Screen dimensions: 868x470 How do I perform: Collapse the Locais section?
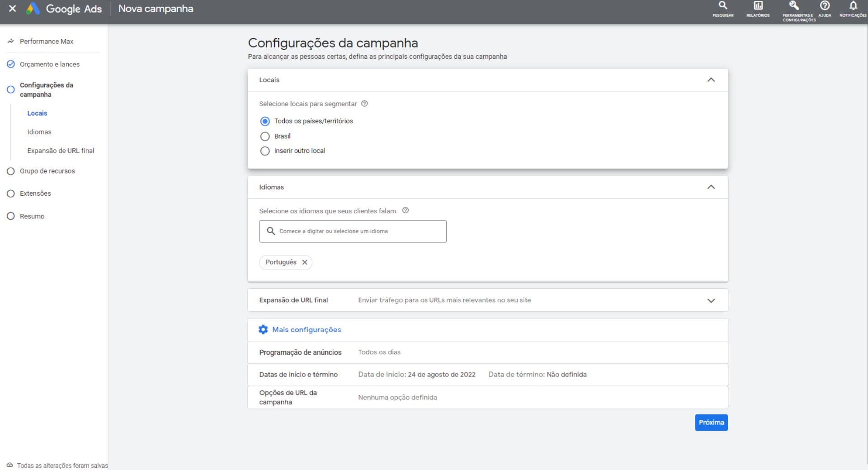(711, 80)
